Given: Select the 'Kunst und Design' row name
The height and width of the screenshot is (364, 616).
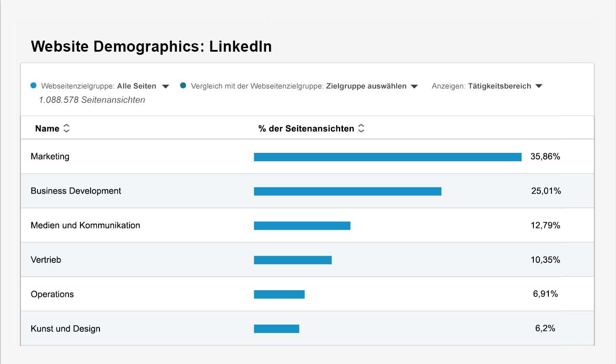Looking at the screenshot, I should pyautogui.click(x=65, y=329).
